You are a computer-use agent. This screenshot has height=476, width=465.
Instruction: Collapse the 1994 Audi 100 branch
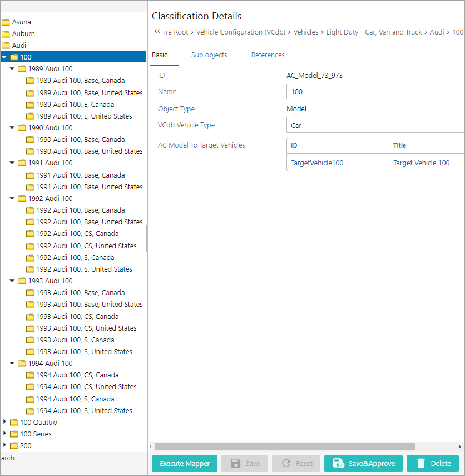coord(12,364)
